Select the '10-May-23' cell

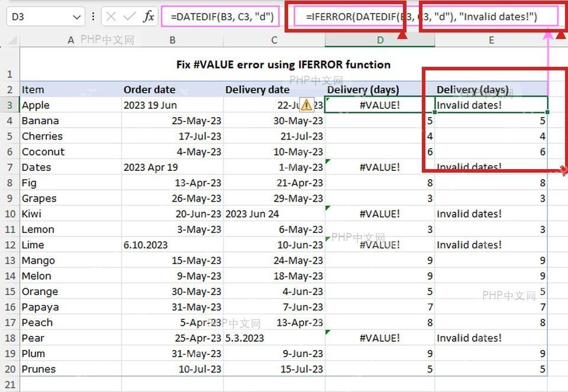(274, 152)
